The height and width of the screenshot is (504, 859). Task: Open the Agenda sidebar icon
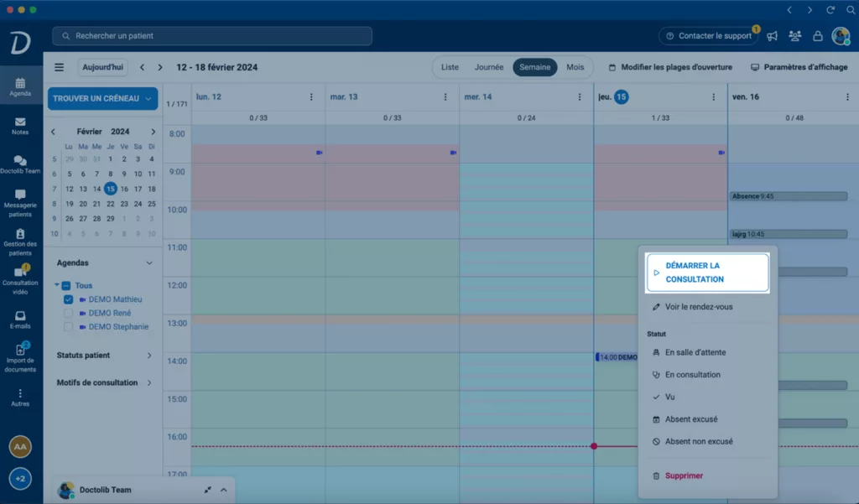pos(20,86)
